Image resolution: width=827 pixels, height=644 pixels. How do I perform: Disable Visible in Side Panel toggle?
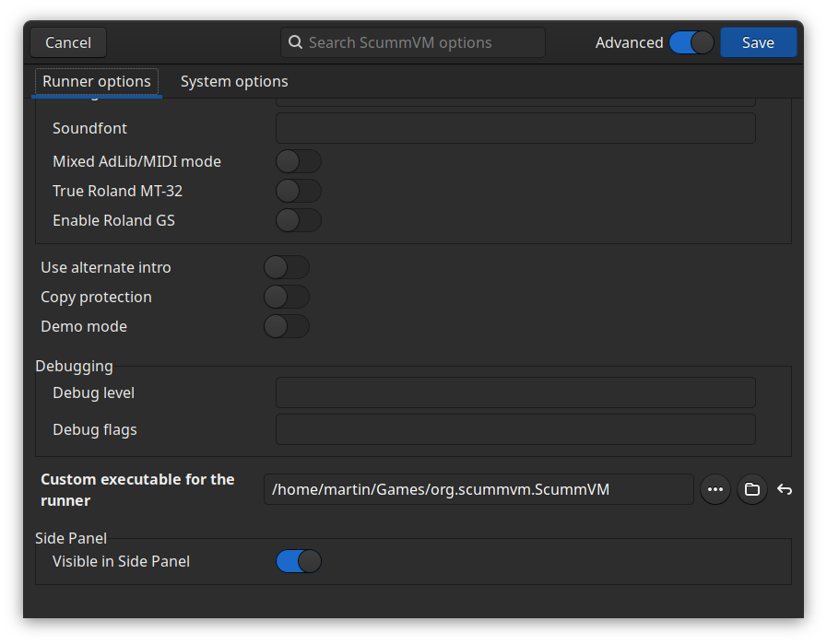[x=299, y=561]
